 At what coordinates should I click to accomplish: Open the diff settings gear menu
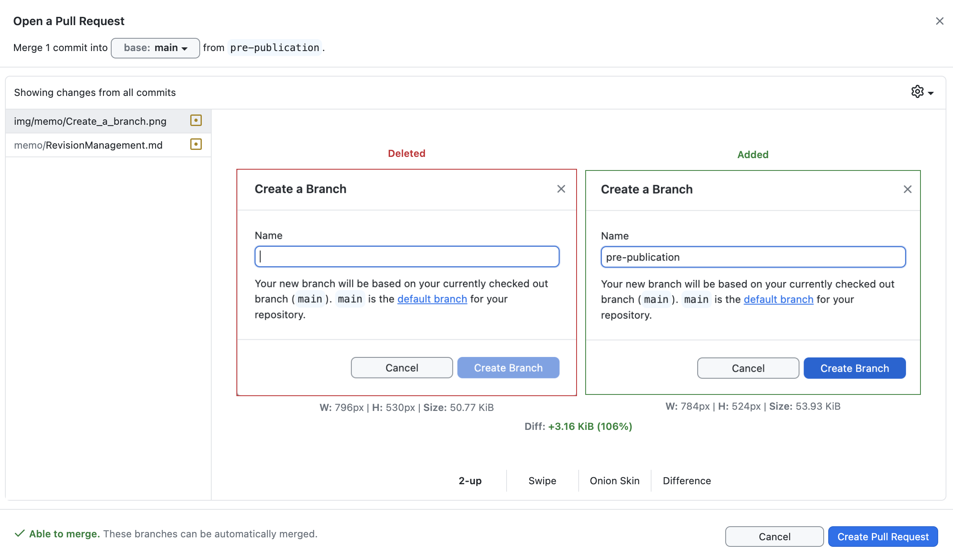coord(922,92)
